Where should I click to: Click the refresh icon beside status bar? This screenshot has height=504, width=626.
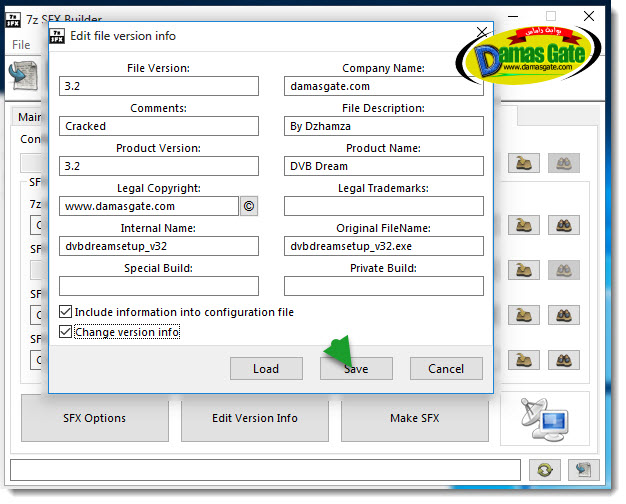[545, 470]
